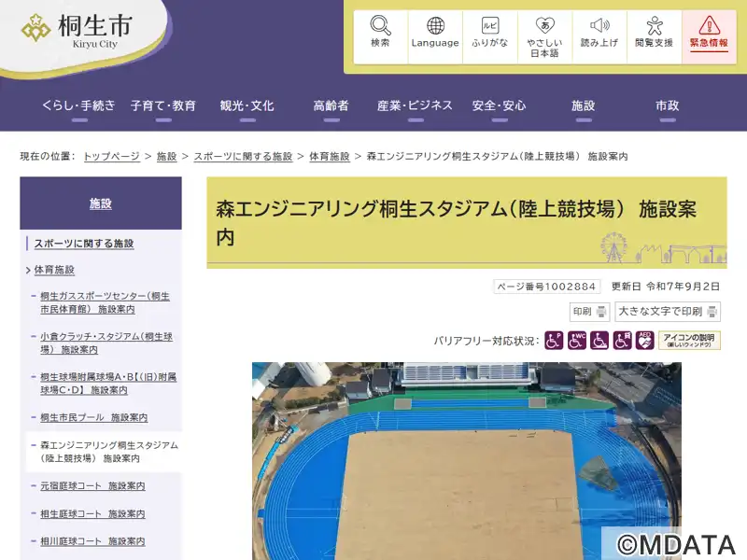Click the stadium aerial photo
This screenshot has width=747, height=560.
pyautogui.click(x=466, y=460)
